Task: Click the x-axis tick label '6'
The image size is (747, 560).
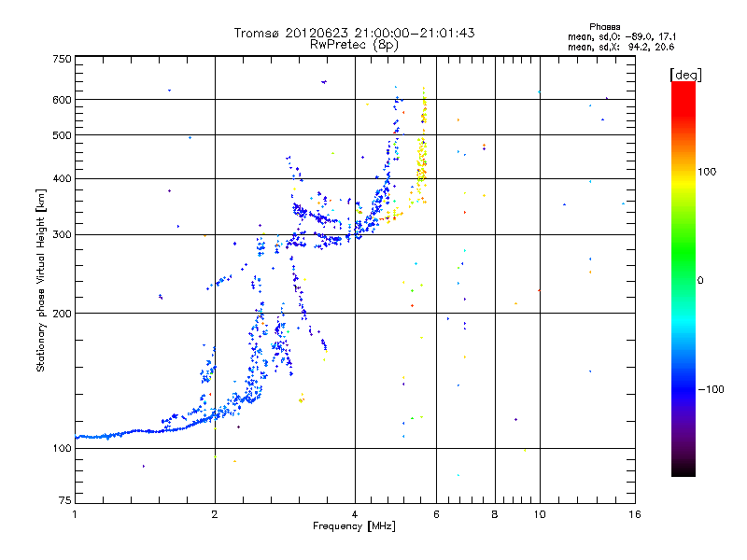Action: click(x=436, y=514)
